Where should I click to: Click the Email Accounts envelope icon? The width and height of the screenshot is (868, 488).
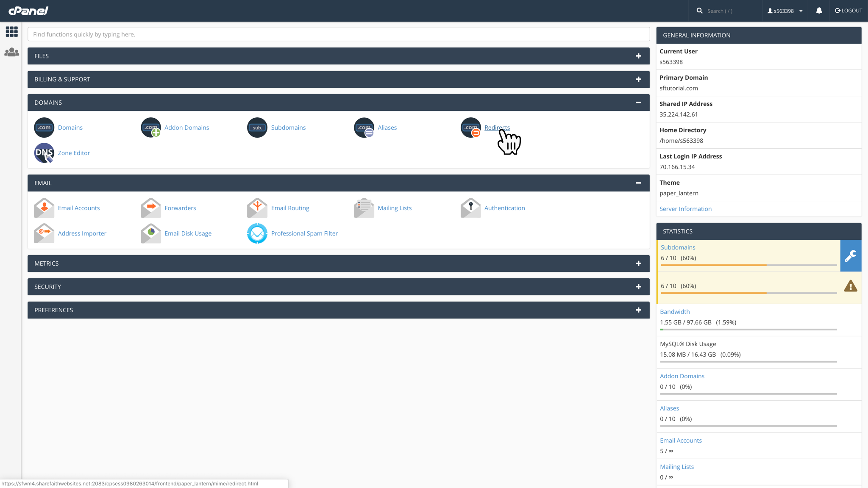point(44,208)
